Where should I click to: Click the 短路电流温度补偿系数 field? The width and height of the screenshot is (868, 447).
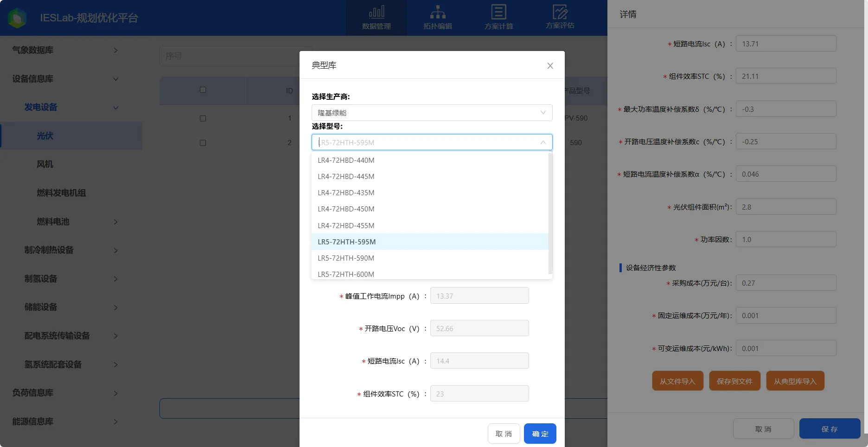(786, 174)
